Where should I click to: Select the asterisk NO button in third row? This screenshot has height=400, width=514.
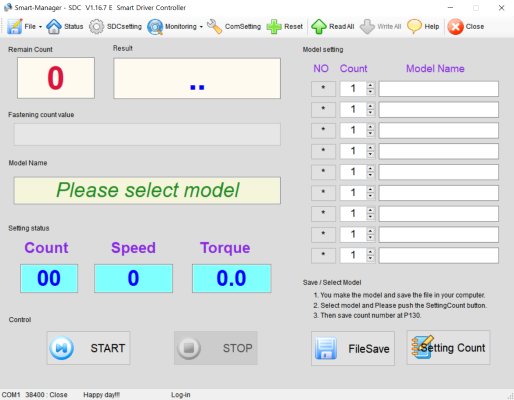click(323, 130)
